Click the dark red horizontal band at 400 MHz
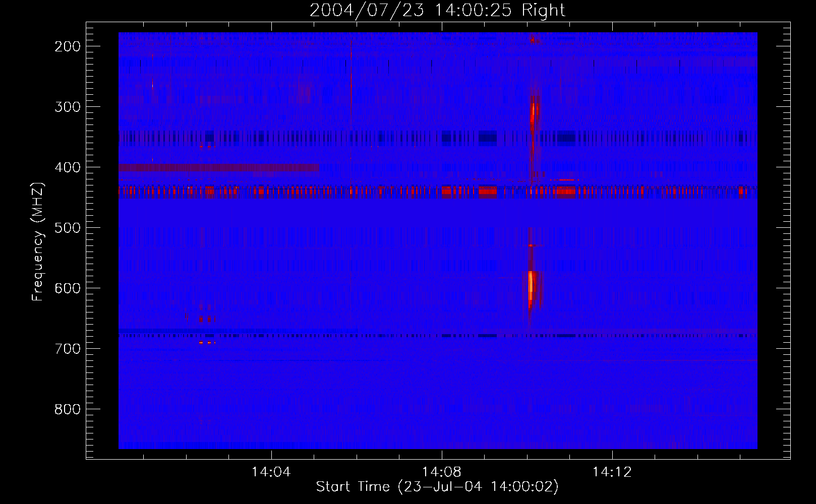 point(219,167)
